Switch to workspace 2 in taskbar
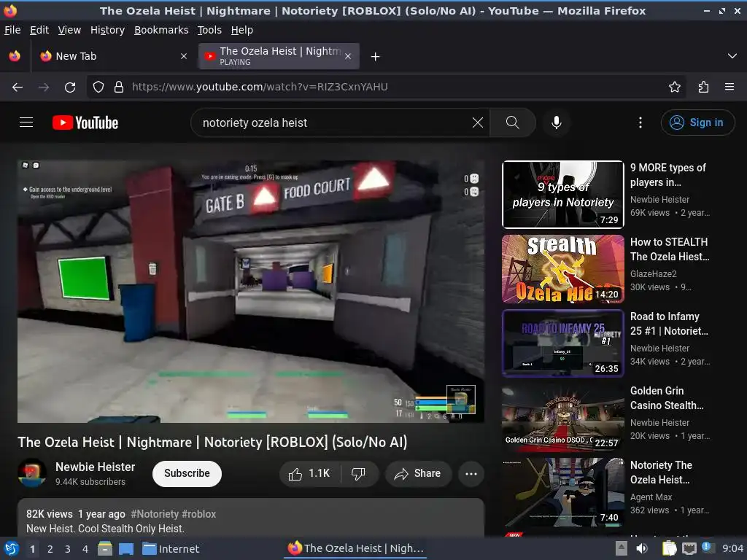747x560 pixels. click(50, 549)
